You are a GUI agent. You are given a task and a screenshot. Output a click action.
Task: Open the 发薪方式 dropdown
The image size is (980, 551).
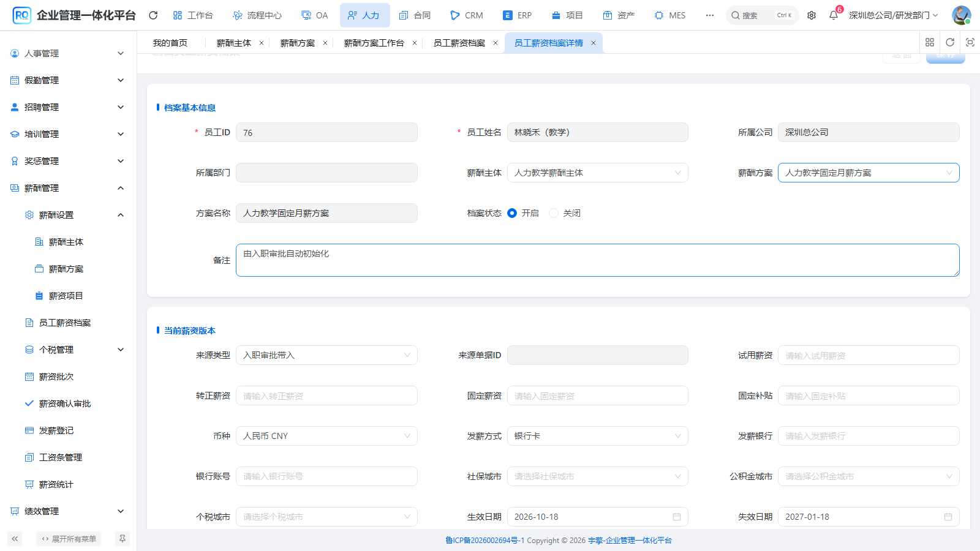point(597,436)
